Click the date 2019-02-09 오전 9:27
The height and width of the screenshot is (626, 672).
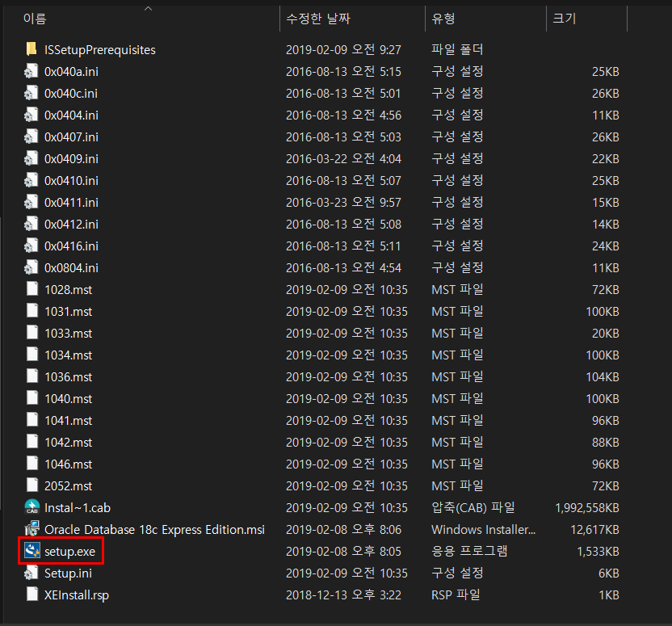click(344, 50)
